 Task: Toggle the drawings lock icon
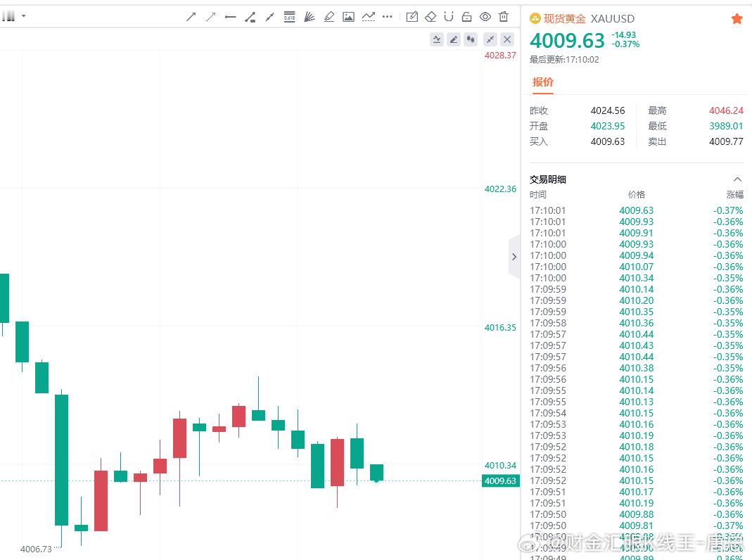466,18
